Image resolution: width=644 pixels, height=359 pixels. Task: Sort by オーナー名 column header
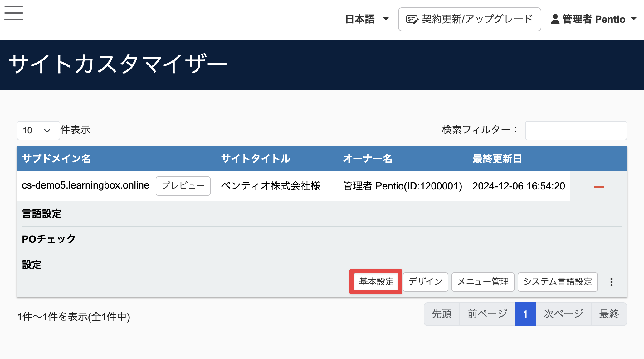(367, 159)
